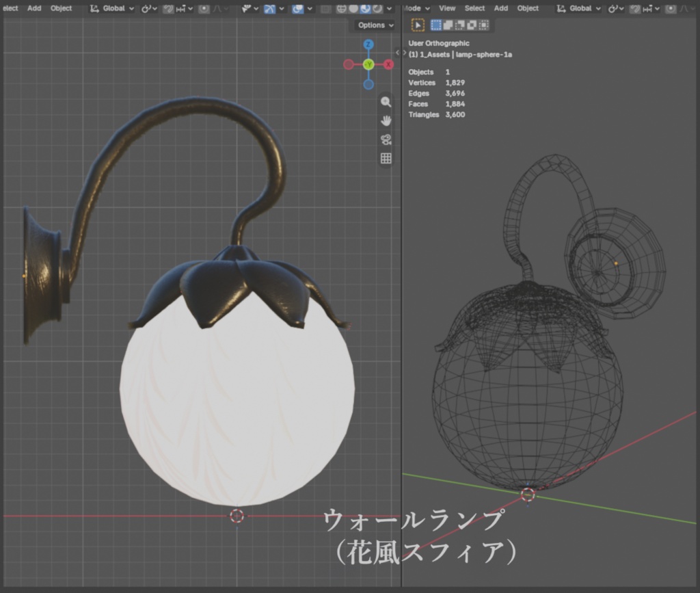Open View menu in right viewport
700x593 pixels.
(x=447, y=8)
